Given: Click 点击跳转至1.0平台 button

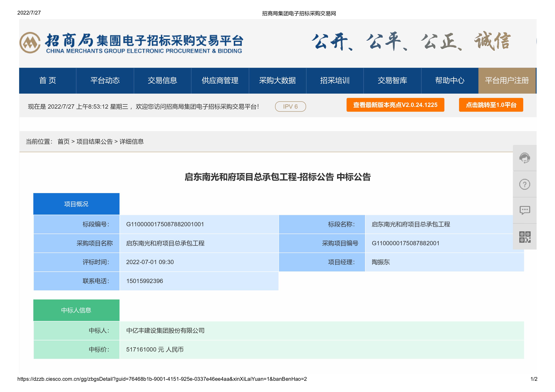Looking at the screenshot, I should pos(491,105).
